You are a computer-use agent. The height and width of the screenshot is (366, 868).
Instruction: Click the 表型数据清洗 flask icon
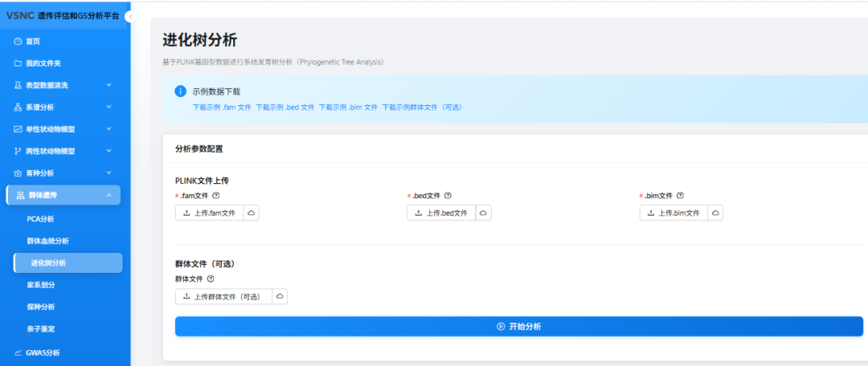[x=18, y=85]
